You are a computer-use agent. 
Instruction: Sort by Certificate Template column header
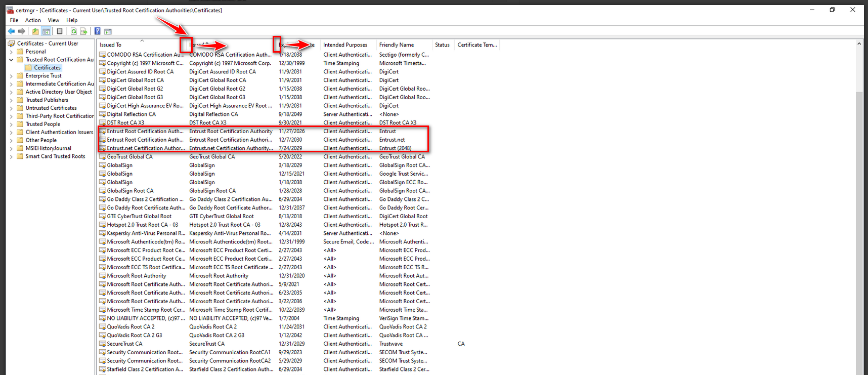[x=477, y=45]
